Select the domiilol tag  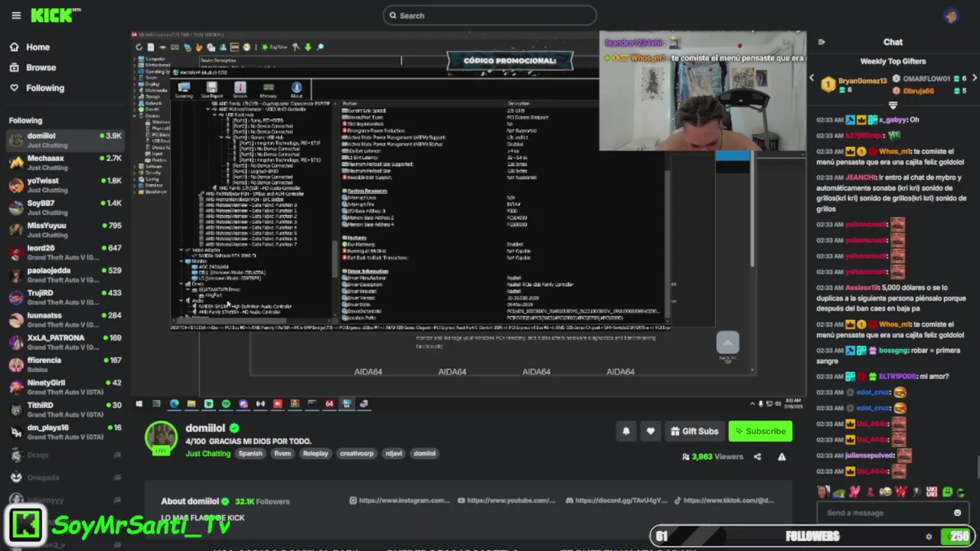coord(424,454)
